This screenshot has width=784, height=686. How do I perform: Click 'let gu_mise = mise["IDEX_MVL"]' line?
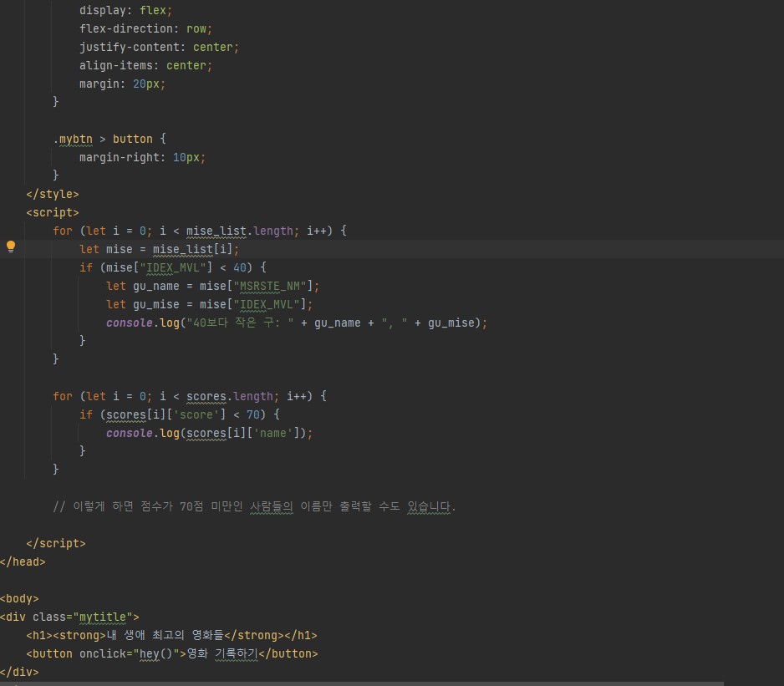point(209,305)
